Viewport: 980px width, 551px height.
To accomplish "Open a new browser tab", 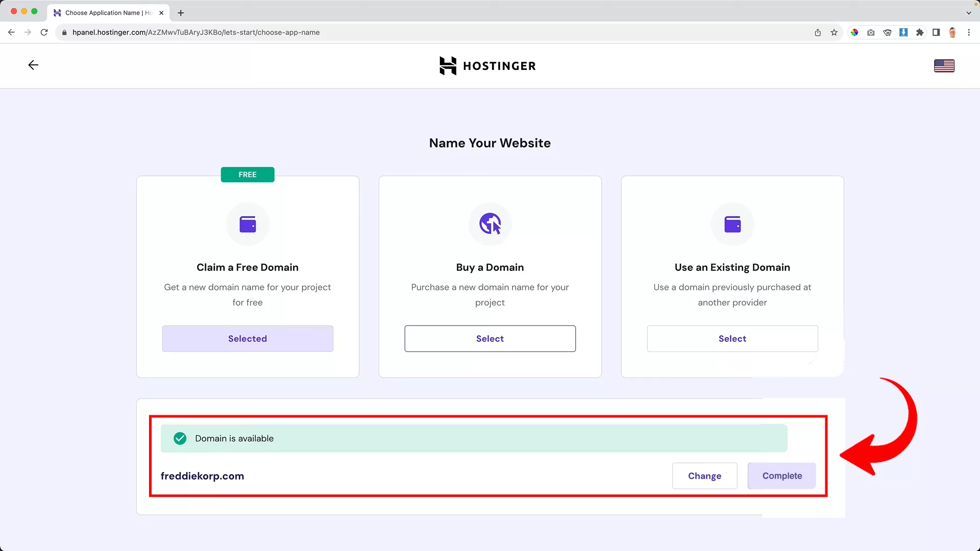I will [x=180, y=13].
